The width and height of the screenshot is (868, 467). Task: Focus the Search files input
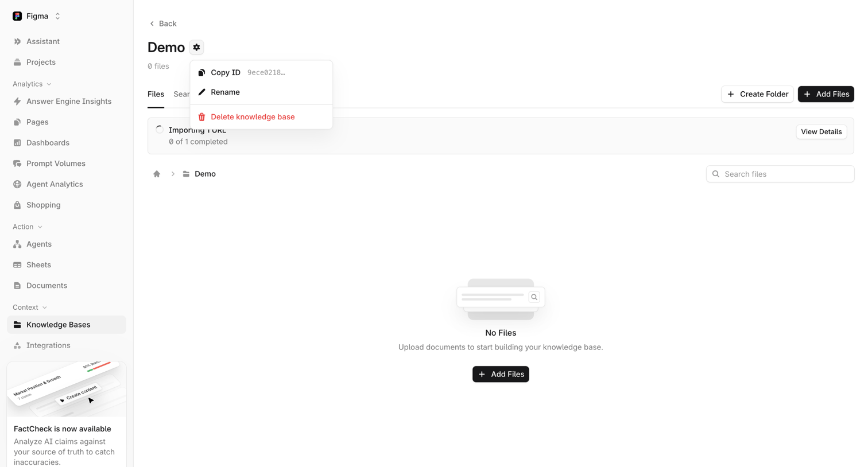click(780, 174)
